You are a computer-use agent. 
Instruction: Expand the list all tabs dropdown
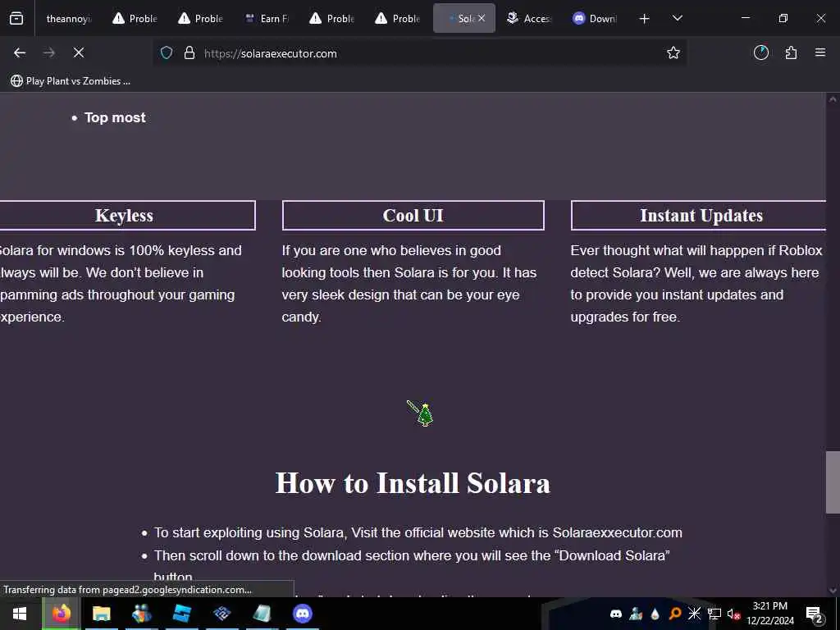click(677, 18)
